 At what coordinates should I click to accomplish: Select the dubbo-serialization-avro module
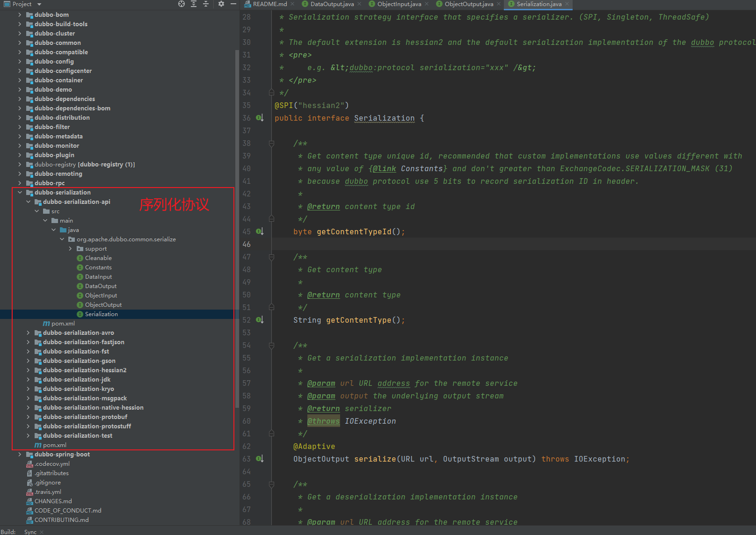tap(78, 333)
